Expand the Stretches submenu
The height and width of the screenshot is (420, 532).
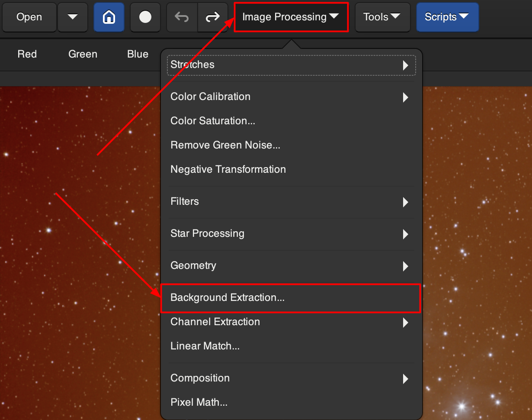pyautogui.click(x=291, y=65)
